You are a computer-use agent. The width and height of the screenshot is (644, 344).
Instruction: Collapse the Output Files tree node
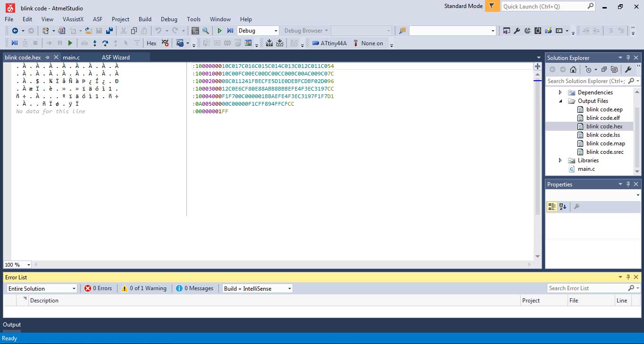(560, 101)
